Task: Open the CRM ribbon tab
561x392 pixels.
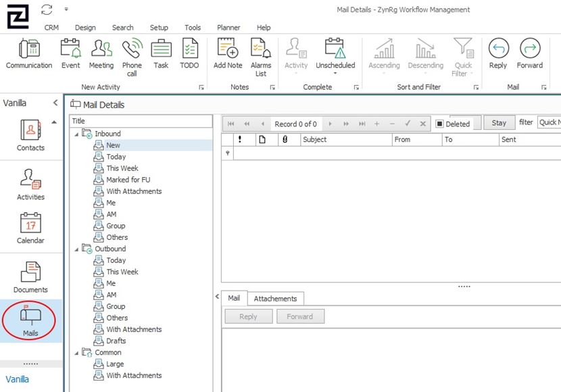Action: pyautogui.click(x=51, y=28)
